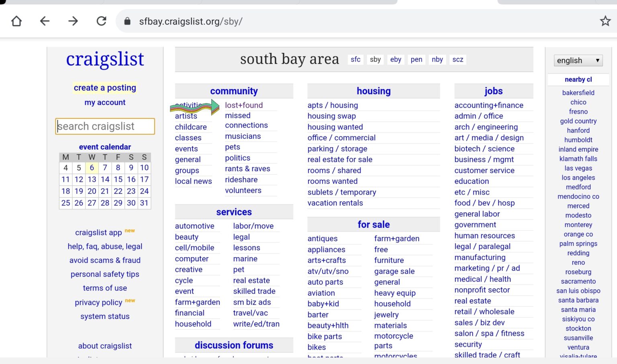Go to sacramento craigslist

click(x=578, y=281)
